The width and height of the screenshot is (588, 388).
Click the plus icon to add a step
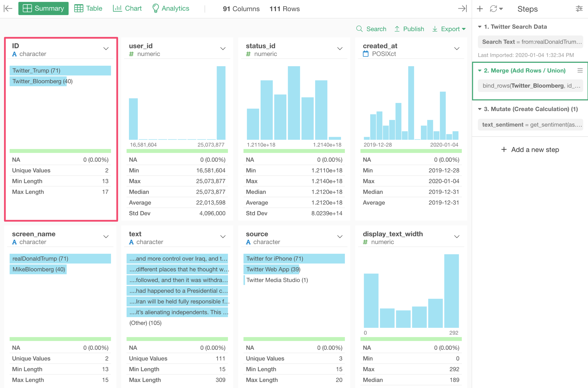480,9
